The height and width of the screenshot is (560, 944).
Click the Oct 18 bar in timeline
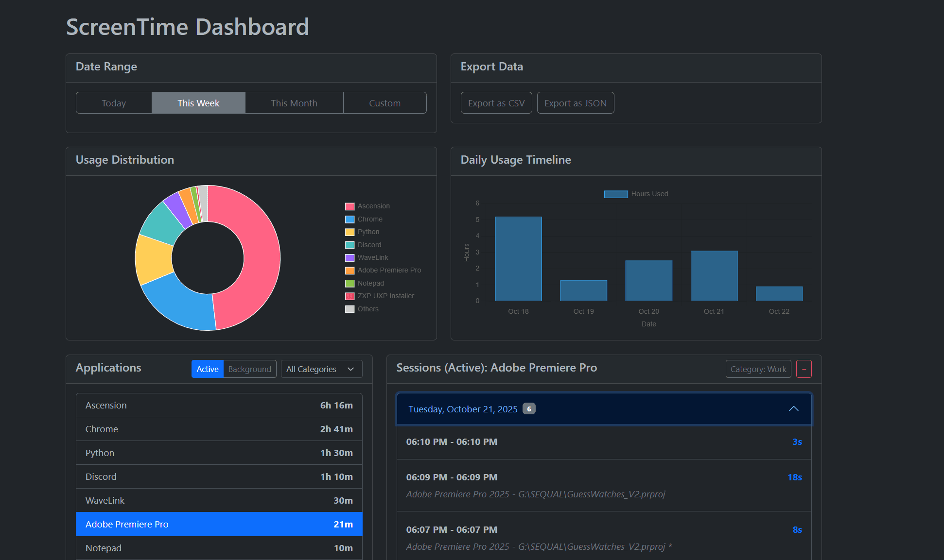[x=518, y=259]
